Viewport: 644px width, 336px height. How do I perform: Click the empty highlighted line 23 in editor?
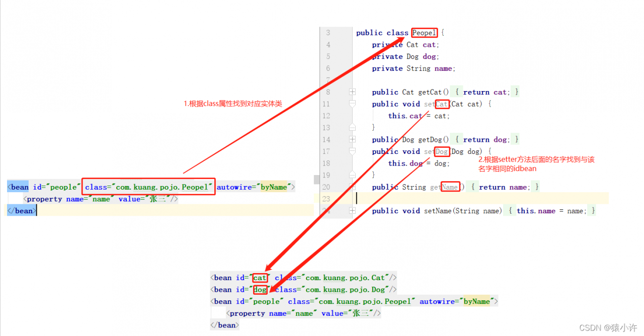[x=482, y=199]
